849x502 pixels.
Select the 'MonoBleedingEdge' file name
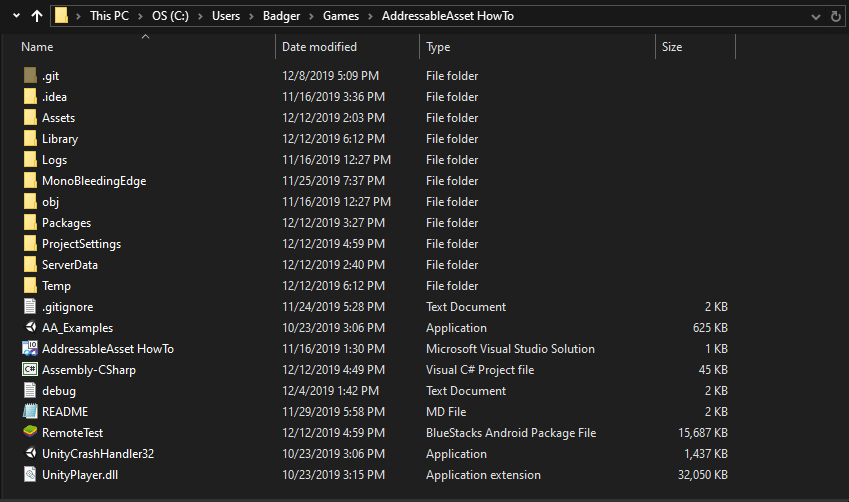coord(94,181)
